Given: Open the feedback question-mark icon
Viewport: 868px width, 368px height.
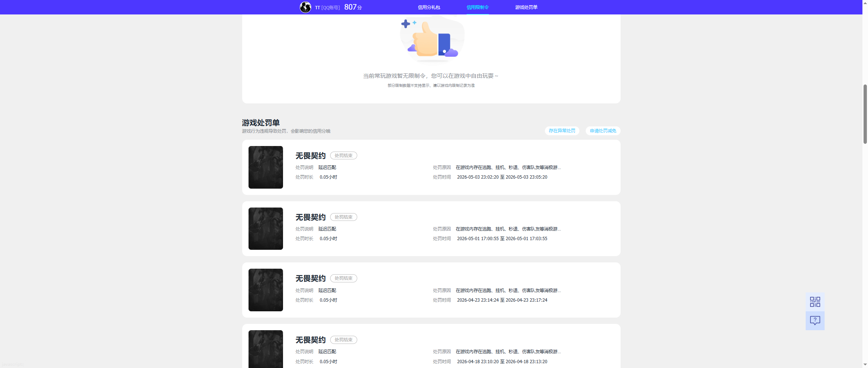Looking at the screenshot, I should point(815,321).
